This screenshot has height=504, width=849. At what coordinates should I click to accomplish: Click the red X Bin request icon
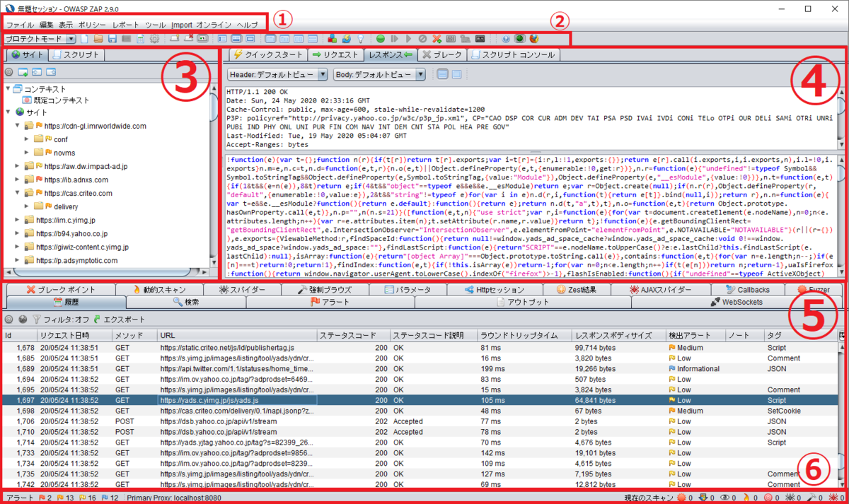(437, 38)
